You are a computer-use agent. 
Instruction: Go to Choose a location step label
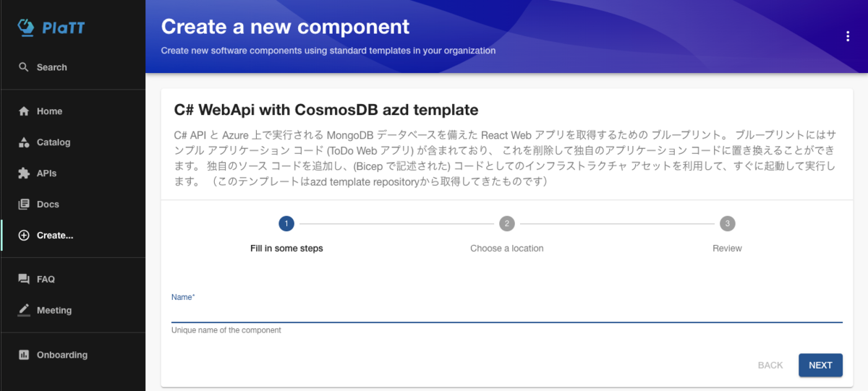507,249
